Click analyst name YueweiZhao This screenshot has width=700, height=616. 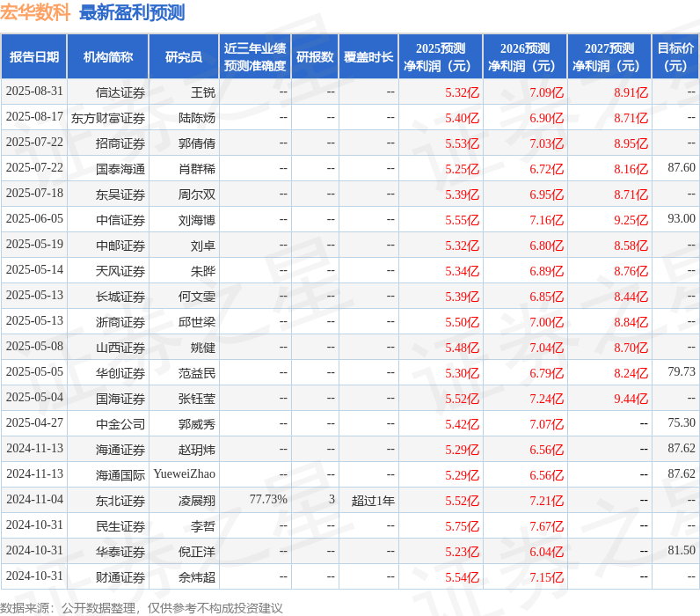point(184,474)
